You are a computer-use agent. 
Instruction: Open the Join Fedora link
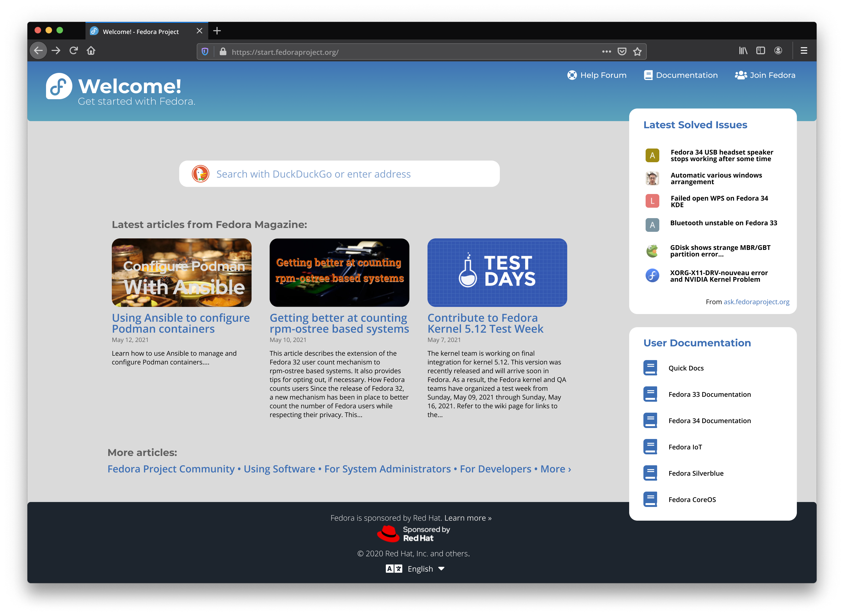click(765, 75)
